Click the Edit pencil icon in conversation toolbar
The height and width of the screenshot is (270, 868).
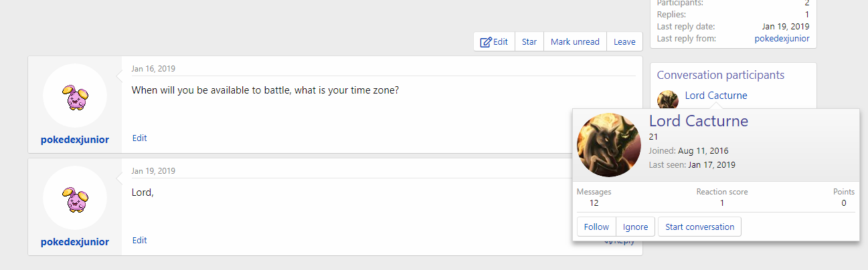[487, 42]
